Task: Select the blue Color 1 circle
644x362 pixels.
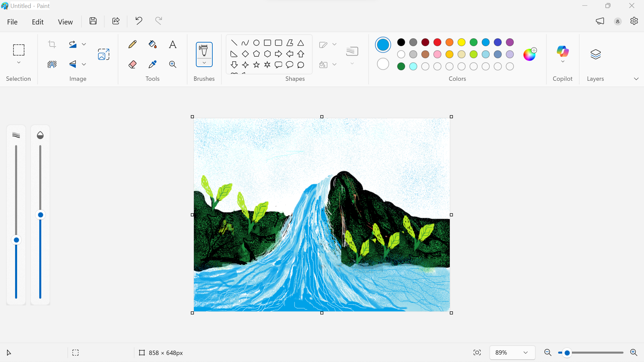Action: coord(383,45)
